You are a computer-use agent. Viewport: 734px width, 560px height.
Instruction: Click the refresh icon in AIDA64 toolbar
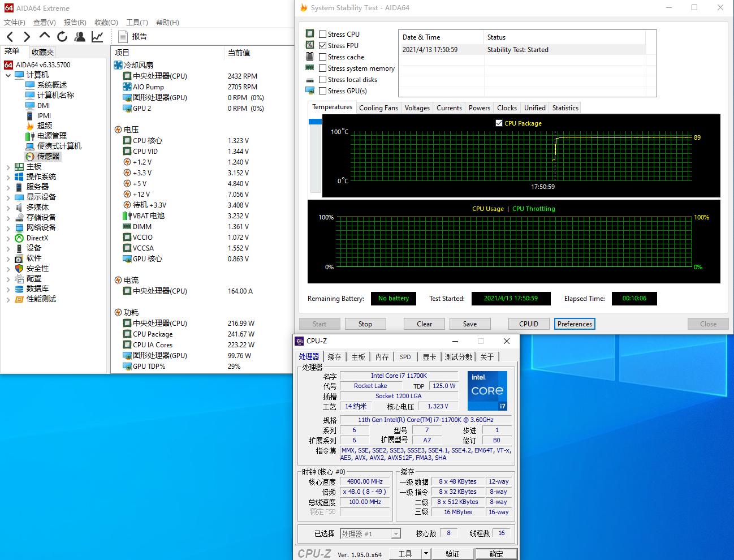[62, 37]
